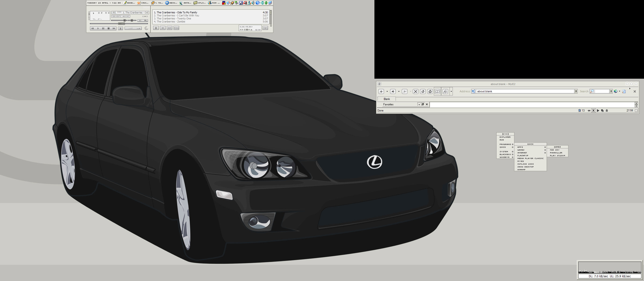Skip to next track in Winamp
The image size is (644, 281).
114,29
